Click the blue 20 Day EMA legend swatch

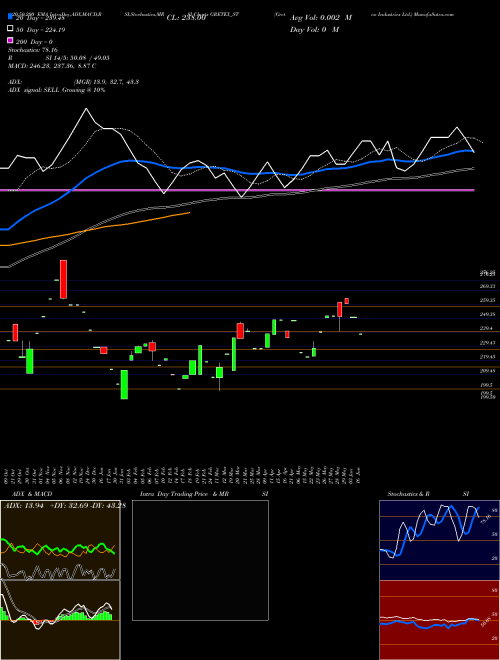click(10, 17)
